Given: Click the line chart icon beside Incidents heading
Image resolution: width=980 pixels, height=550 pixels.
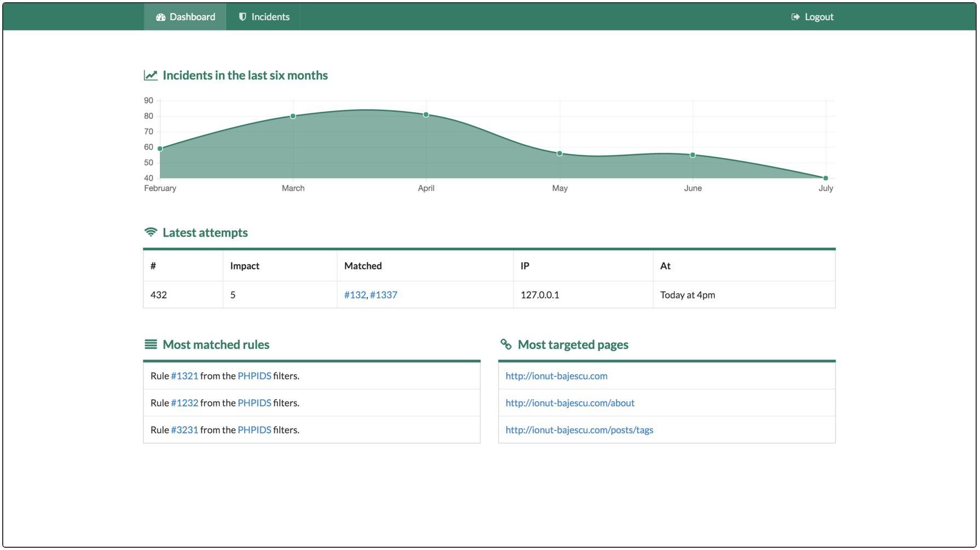Looking at the screenshot, I should coord(151,75).
